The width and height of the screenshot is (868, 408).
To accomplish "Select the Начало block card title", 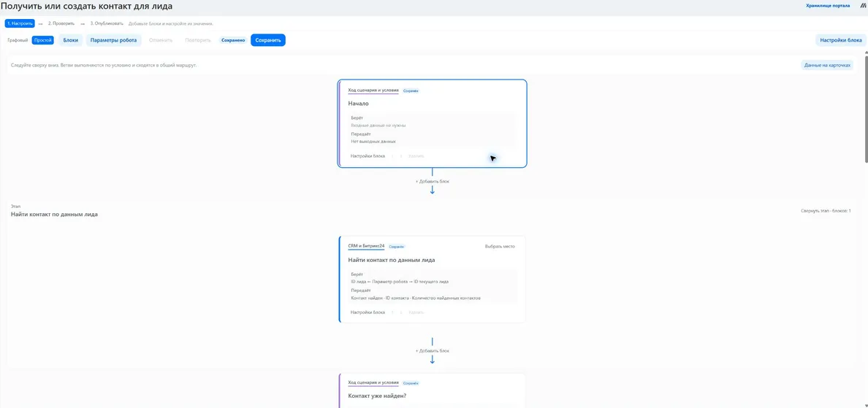I will click(x=358, y=104).
